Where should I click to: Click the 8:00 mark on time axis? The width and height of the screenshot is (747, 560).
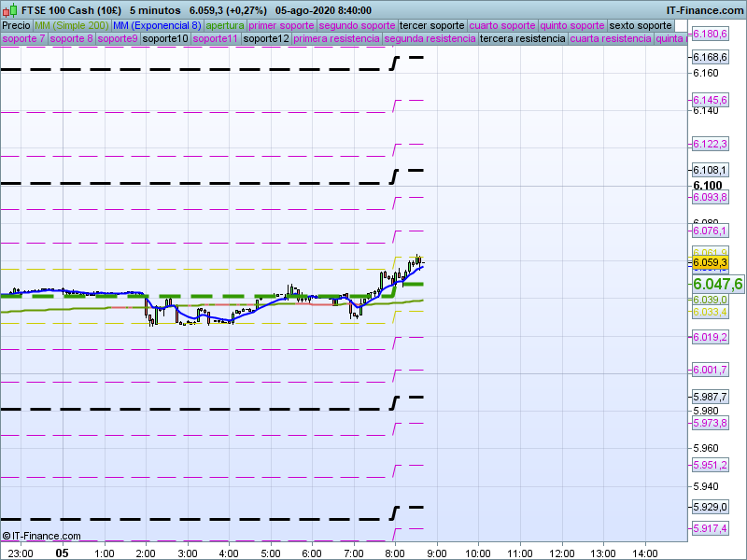[395, 553]
